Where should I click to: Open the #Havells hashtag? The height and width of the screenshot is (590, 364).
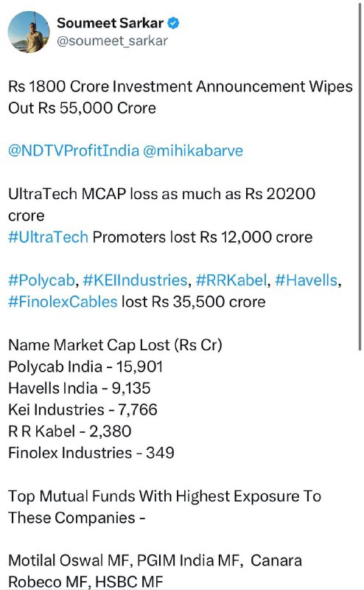tap(307, 280)
